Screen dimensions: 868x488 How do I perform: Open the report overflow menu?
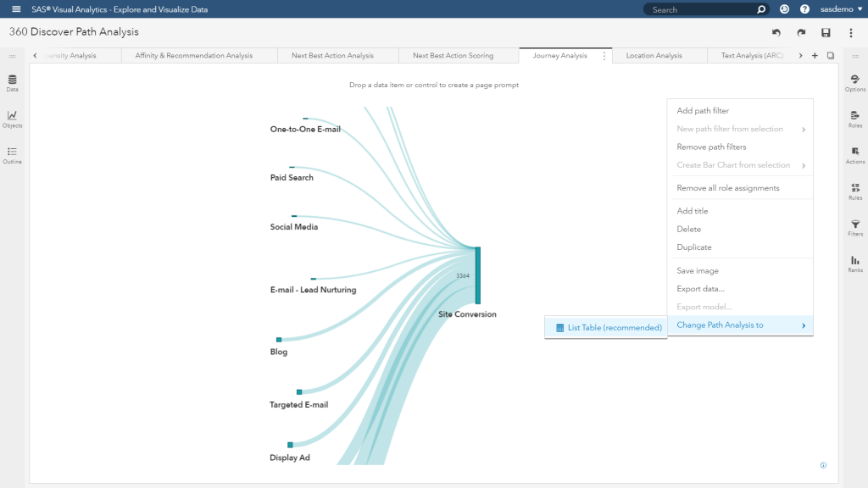[851, 33]
